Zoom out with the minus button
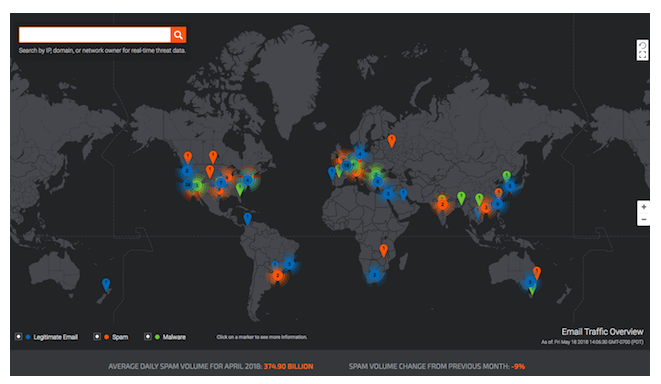The width and height of the screenshot is (661, 384). pos(644,220)
